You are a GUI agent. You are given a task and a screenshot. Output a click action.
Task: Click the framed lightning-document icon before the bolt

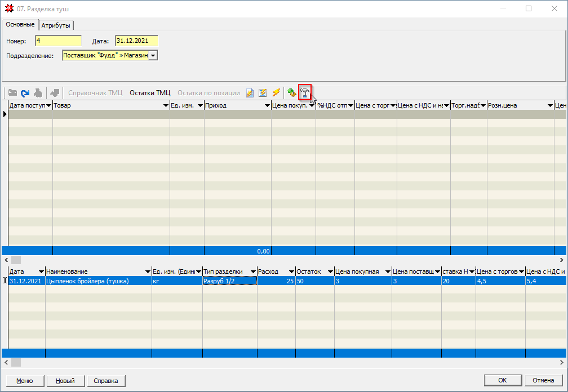pyautogui.click(x=263, y=93)
